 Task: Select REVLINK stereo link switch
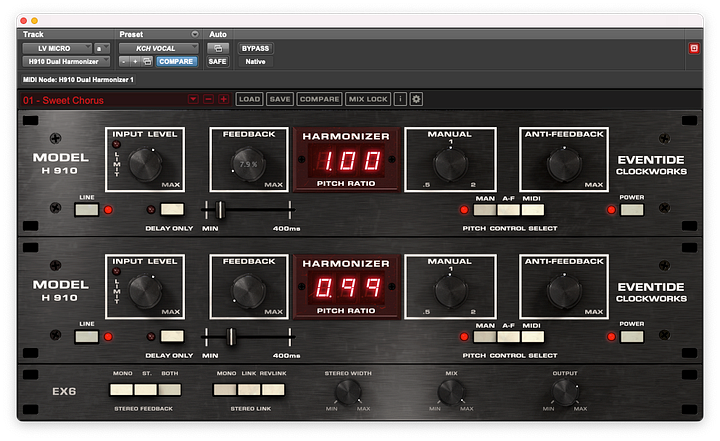pos(273,390)
